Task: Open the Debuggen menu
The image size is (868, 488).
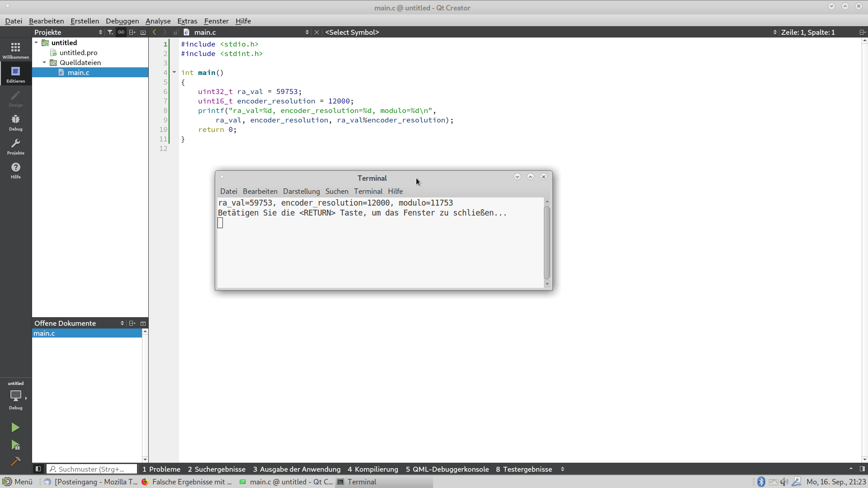Action: click(123, 21)
